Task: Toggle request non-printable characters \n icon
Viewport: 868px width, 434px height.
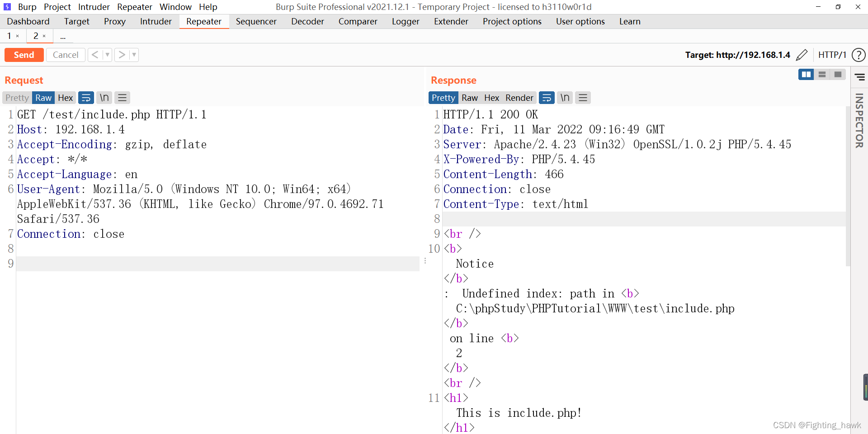Action: tap(104, 98)
